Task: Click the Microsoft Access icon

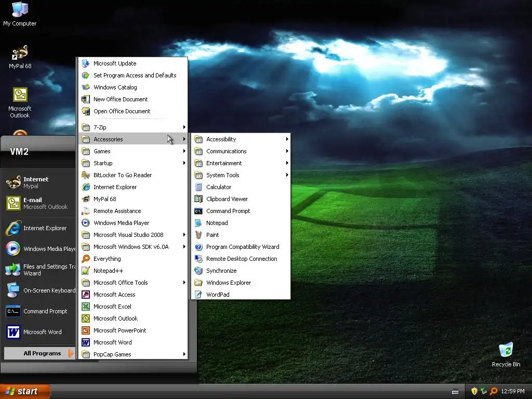Action: click(x=86, y=295)
